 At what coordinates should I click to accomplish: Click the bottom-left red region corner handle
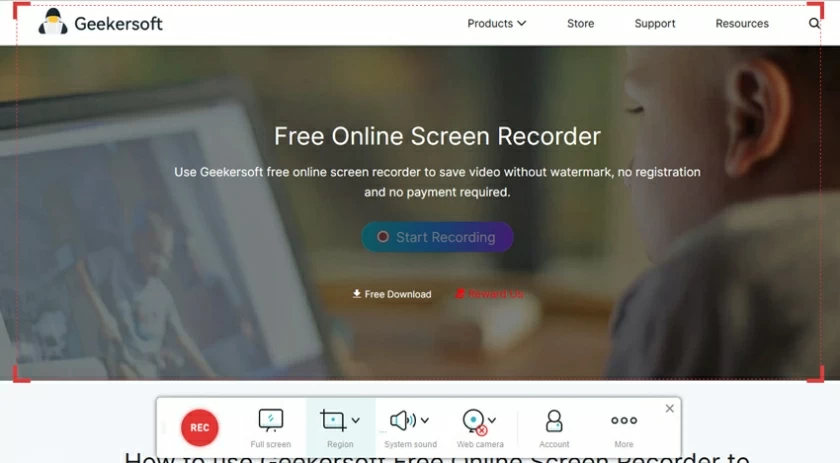click(x=20, y=375)
